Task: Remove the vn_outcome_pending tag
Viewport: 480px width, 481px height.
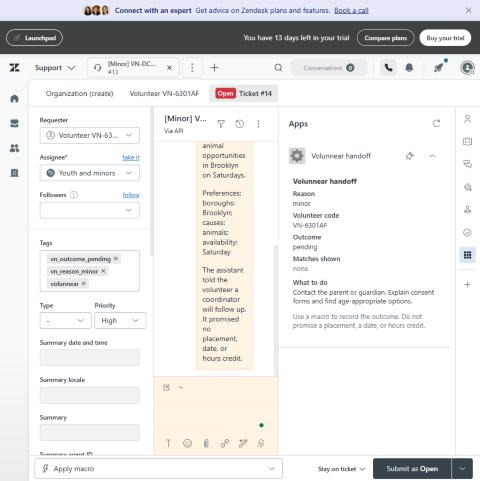Action: (116, 259)
